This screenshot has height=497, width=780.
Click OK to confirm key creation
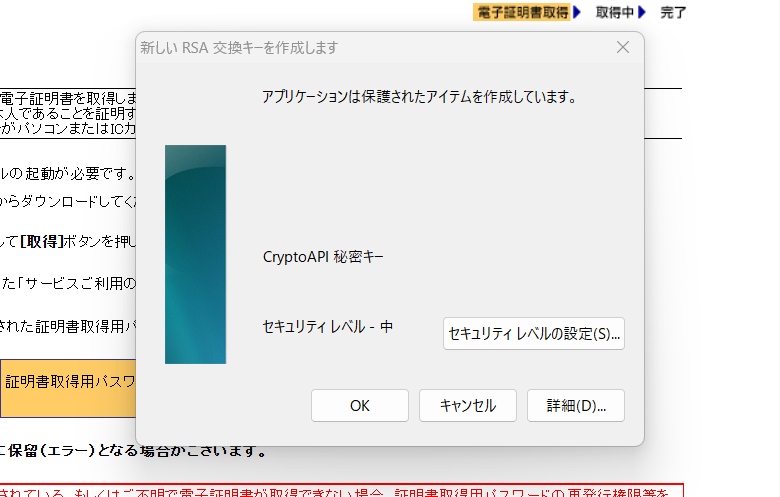click(359, 406)
